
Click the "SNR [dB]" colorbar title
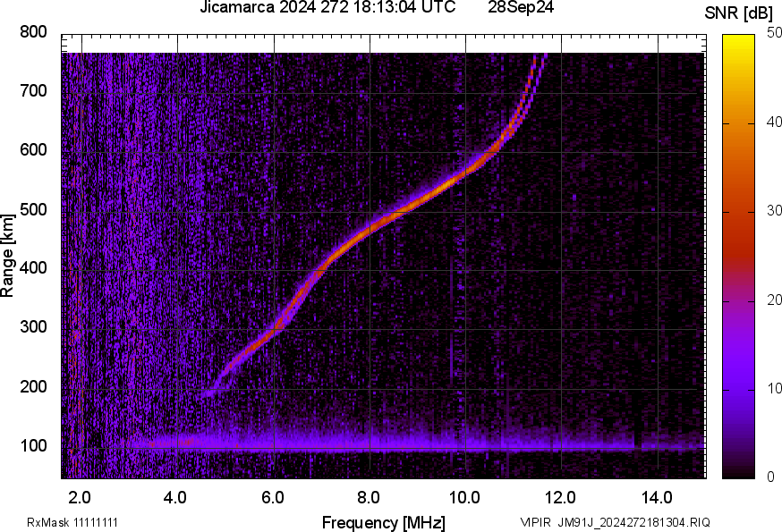738,13
